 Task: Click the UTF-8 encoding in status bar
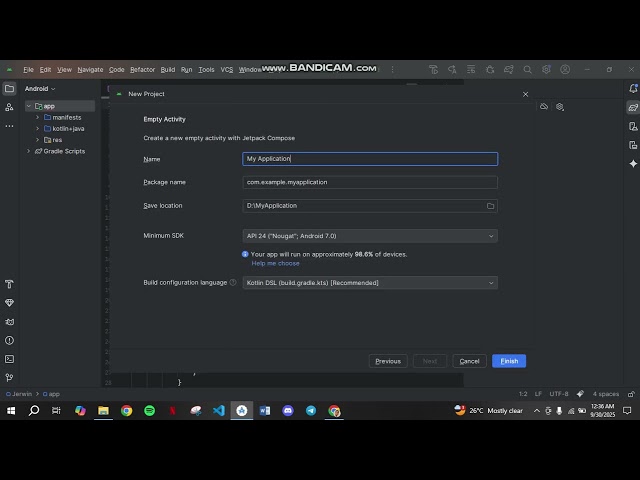click(559, 394)
